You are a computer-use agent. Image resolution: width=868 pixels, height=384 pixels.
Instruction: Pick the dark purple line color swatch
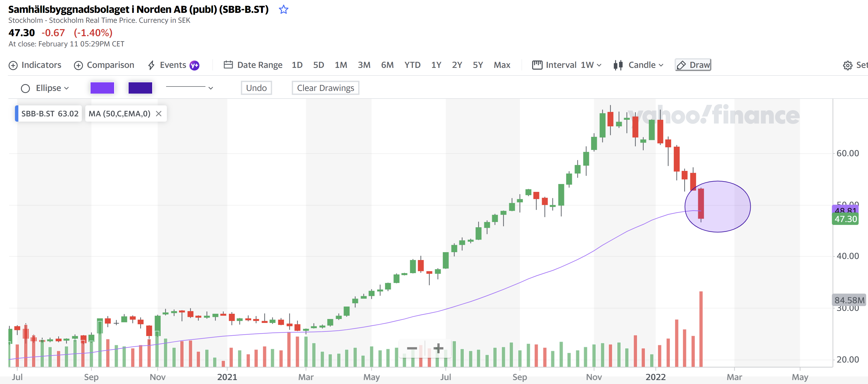click(140, 88)
